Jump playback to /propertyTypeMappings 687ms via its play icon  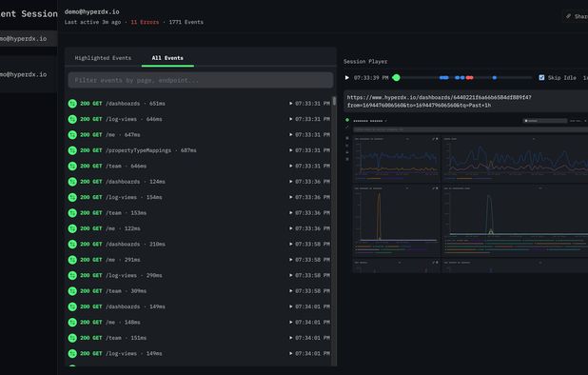pyautogui.click(x=290, y=150)
